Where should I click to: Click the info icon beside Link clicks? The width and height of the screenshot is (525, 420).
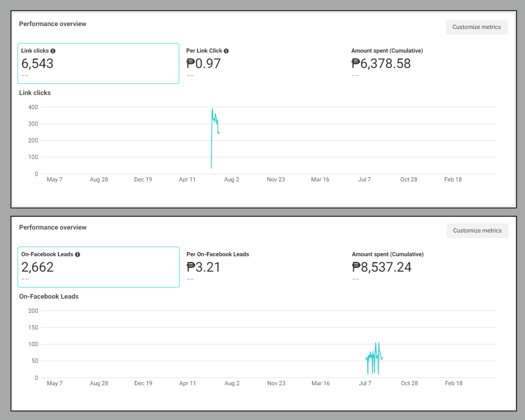coord(53,51)
